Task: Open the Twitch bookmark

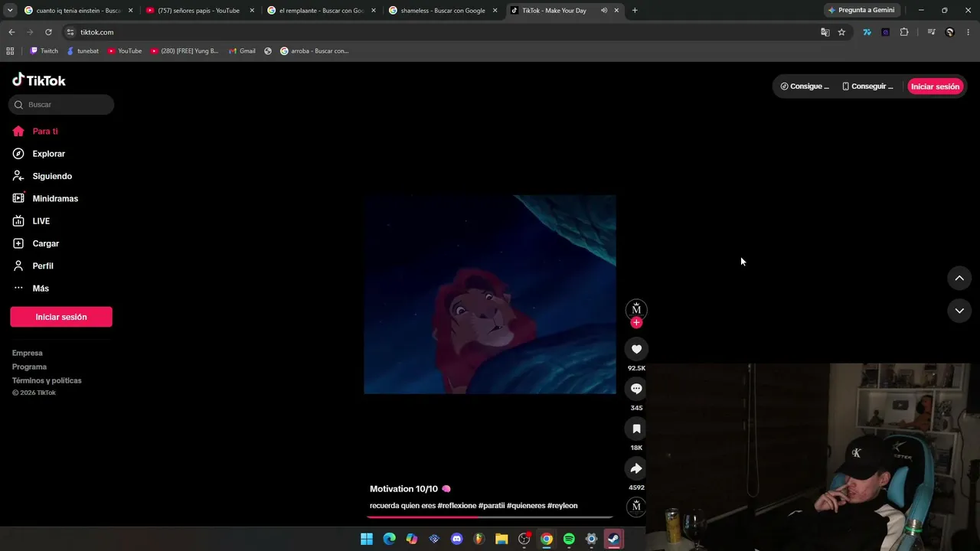Action: pyautogui.click(x=44, y=51)
